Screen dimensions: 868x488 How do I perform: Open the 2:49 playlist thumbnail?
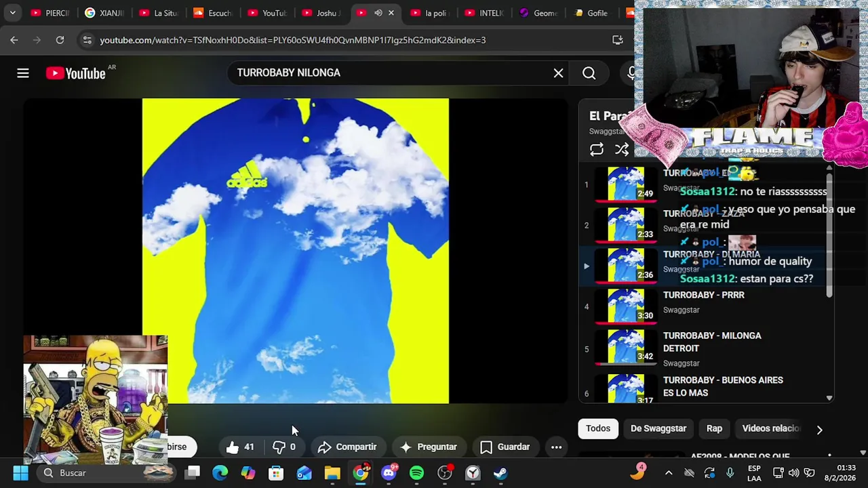click(626, 184)
